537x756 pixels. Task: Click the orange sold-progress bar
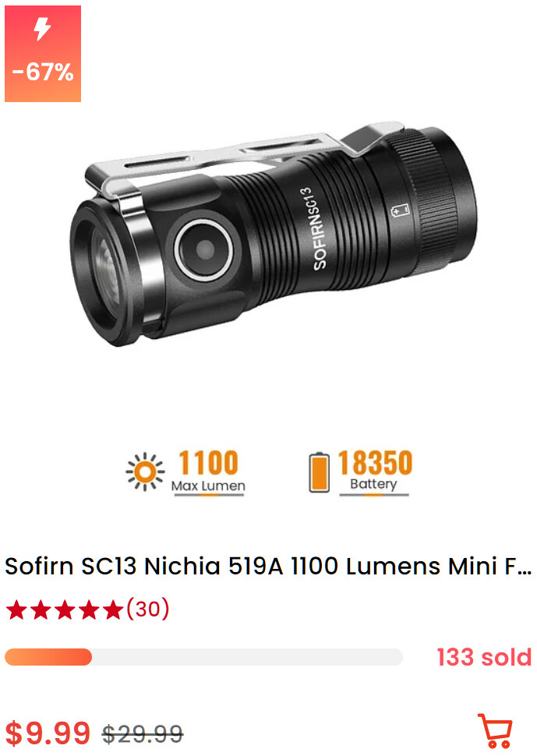[48, 657]
